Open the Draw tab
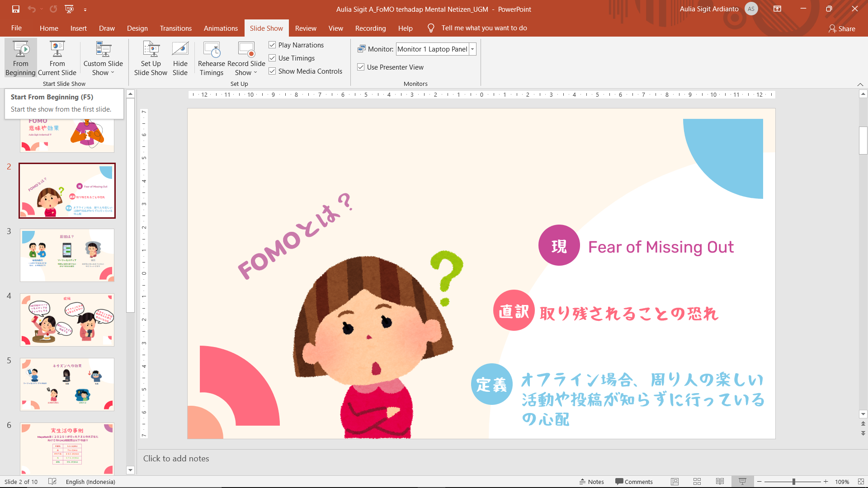Screen dimensions: 868x488 [x=107, y=28]
